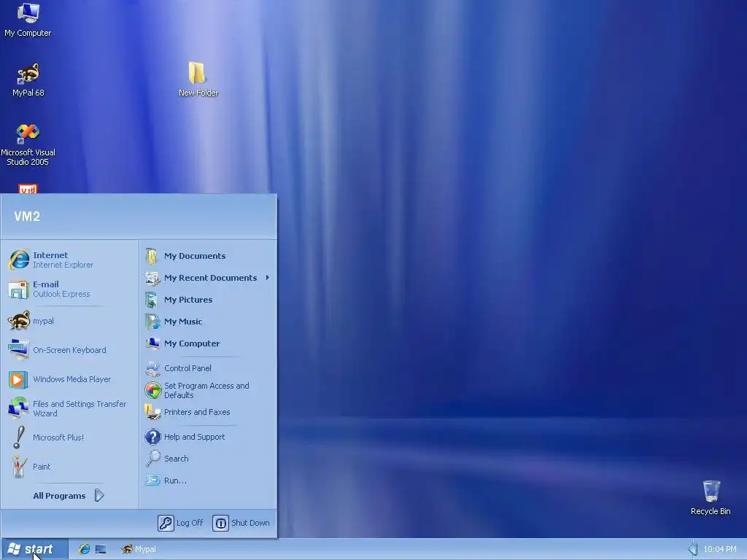Click Show Desktop Quick Launch icon
The width and height of the screenshot is (747, 560).
[101, 549]
